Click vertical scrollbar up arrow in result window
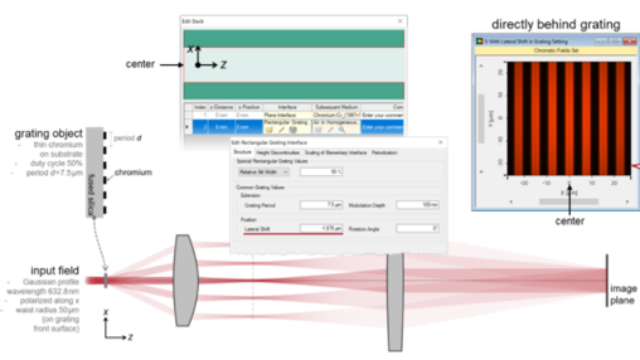Viewport: 640px width, 360px height. coord(481,66)
